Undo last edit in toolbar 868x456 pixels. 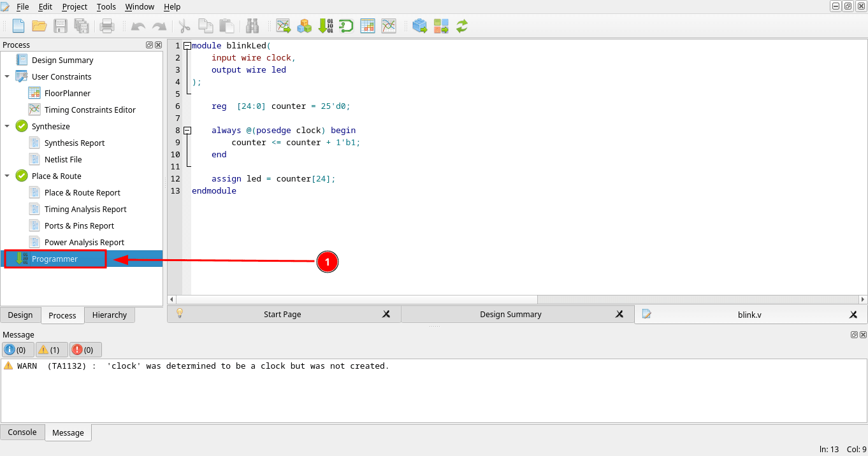[x=138, y=26]
